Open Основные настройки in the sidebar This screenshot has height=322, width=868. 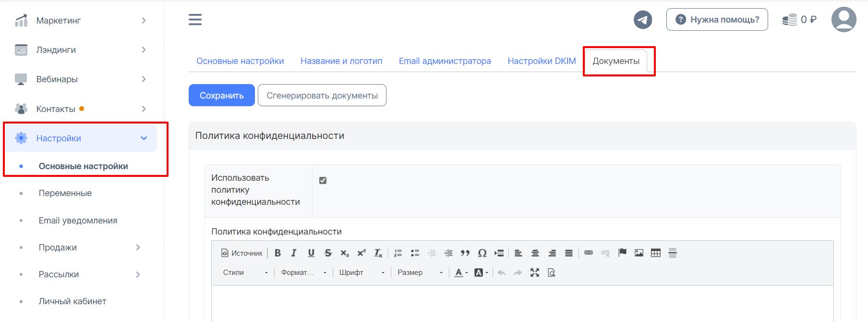tap(83, 166)
